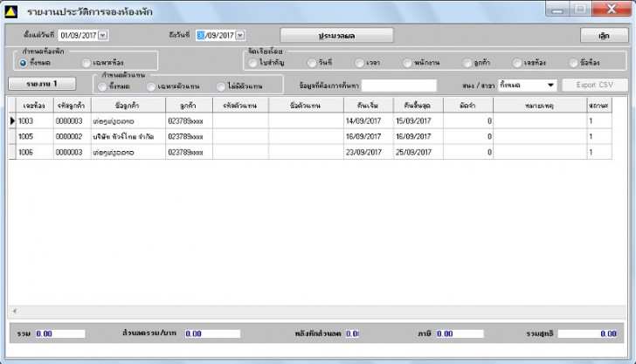
Task: Click customer code 0000003 in row 1003
Action: 72,120
